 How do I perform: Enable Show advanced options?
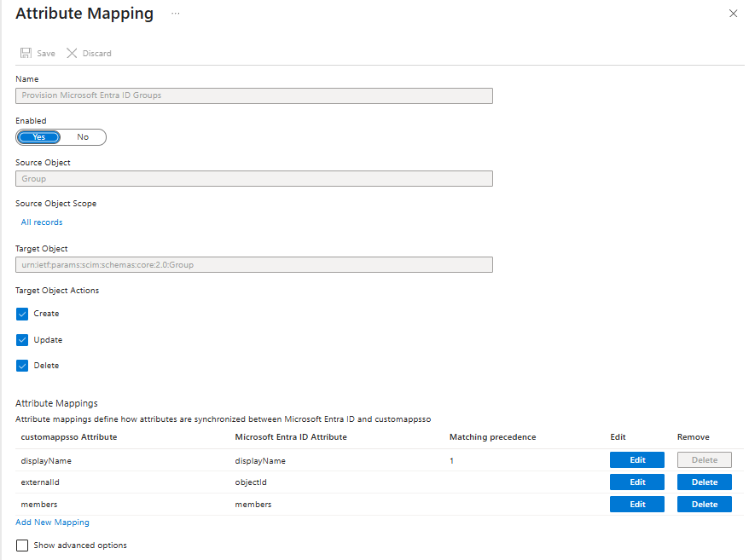(x=22, y=546)
